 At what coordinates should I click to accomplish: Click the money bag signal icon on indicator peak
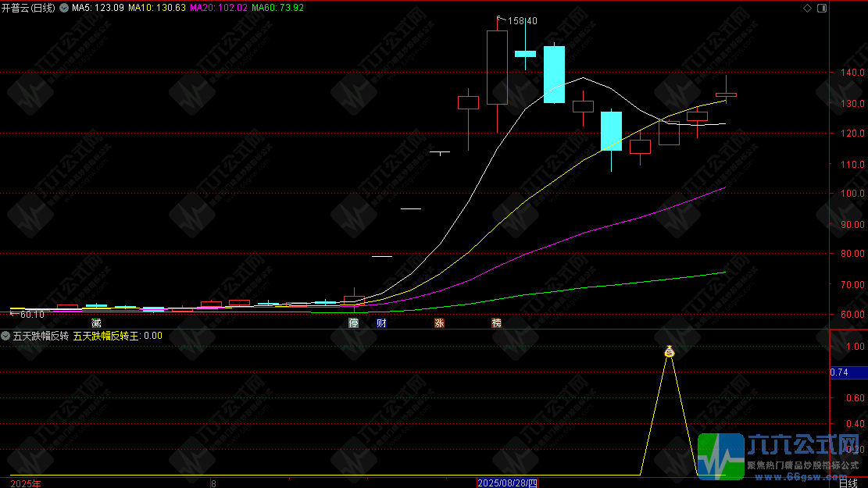point(670,351)
